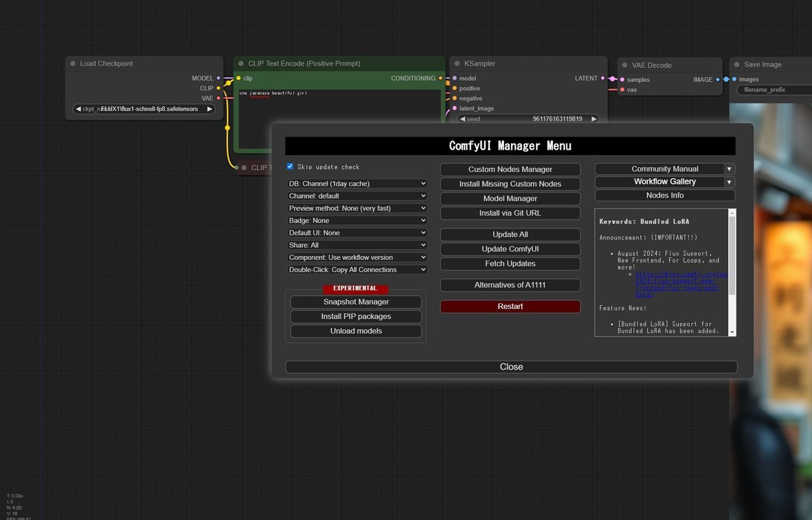Click the model input port on KSampler
The height and width of the screenshot is (520, 812).
(454, 79)
